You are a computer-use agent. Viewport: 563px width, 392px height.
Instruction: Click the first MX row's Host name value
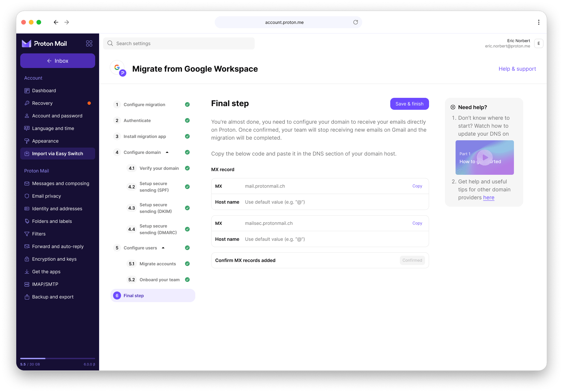point(275,202)
